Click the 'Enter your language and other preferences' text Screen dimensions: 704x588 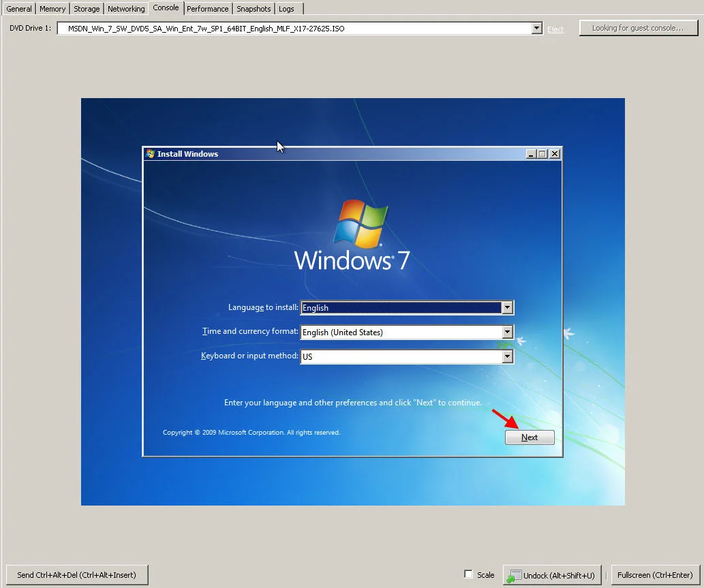[x=353, y=403]
